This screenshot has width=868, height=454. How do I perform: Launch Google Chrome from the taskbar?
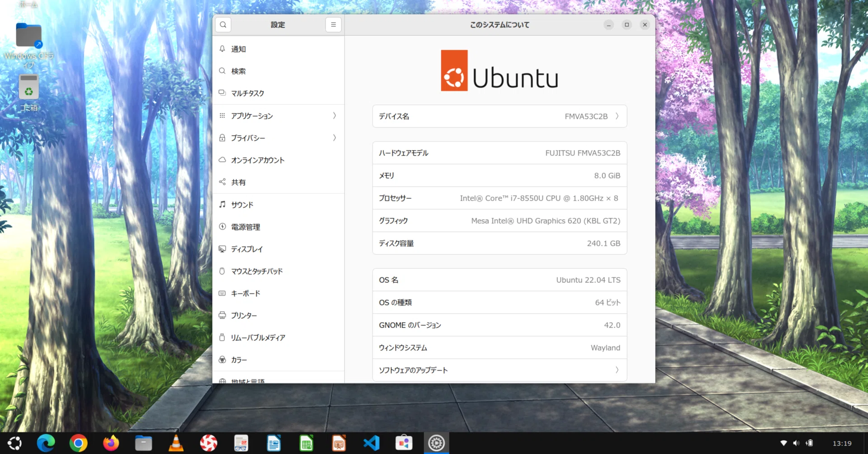tap(78, 443)
